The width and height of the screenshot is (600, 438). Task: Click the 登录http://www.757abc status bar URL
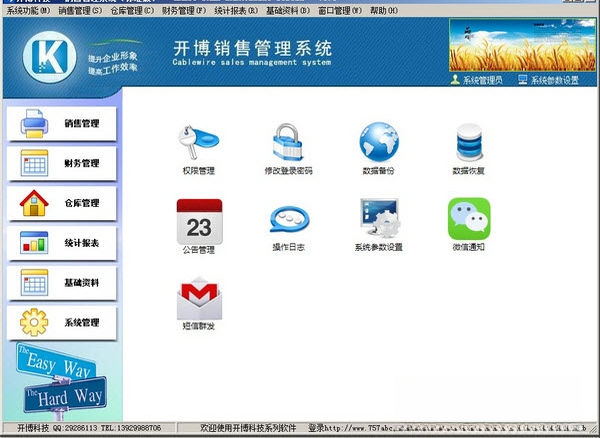click(x=351, y=428)
